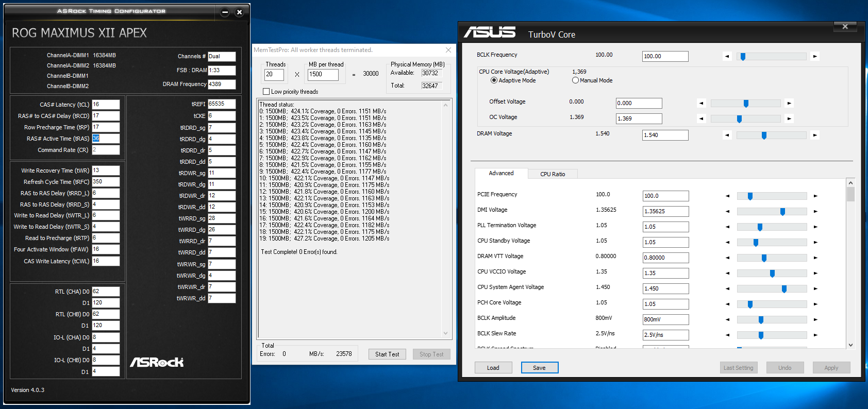Increase DMI Voltage with right arrow

click(x=815, y=211)
